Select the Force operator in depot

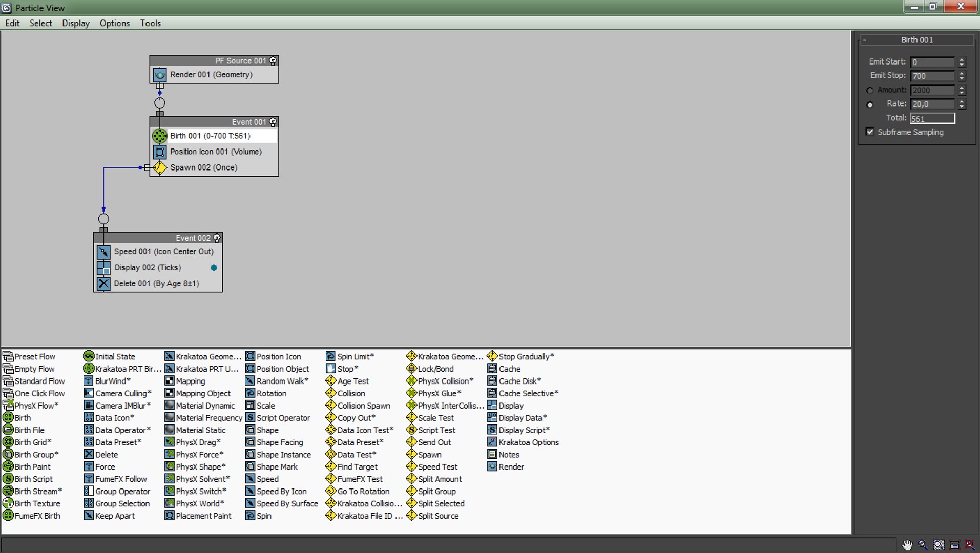coord(99,467)
